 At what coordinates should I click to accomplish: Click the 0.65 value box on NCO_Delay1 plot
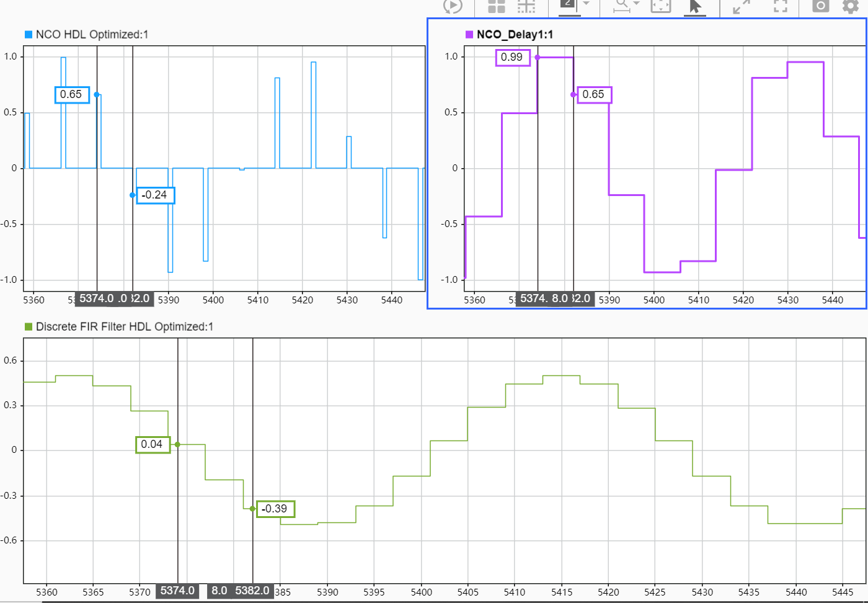(594, 94)
